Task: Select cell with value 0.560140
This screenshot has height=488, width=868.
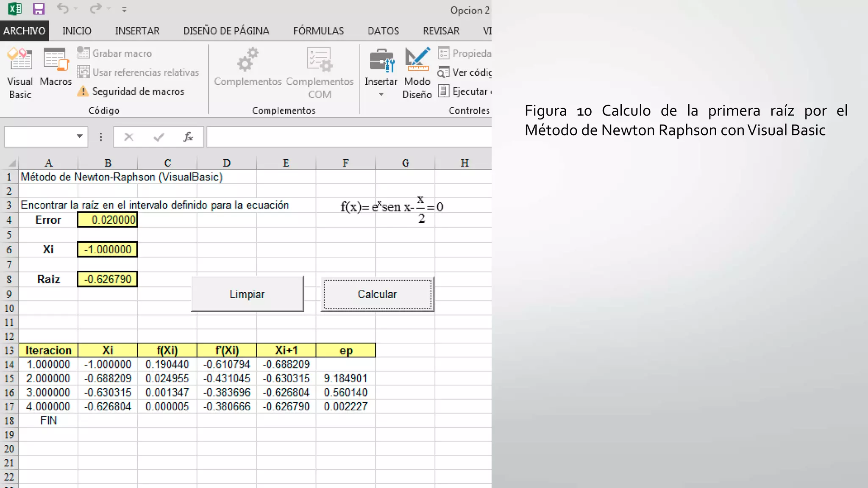Action: click(x=345, y=392)
